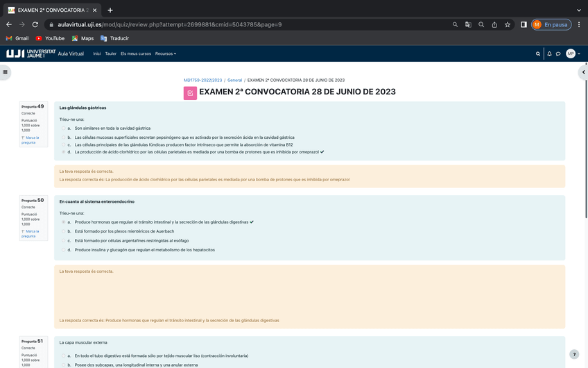The image size is (588, 368).
Task: Flag question 49 with 'Marca la pregunta'
Action: pyautogui.click(x=31, y=140)
